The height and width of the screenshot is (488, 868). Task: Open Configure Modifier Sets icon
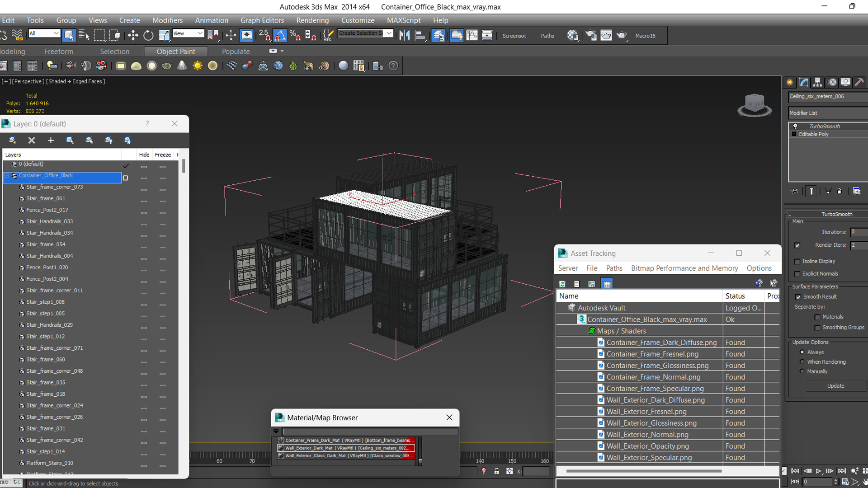point(857,191)
